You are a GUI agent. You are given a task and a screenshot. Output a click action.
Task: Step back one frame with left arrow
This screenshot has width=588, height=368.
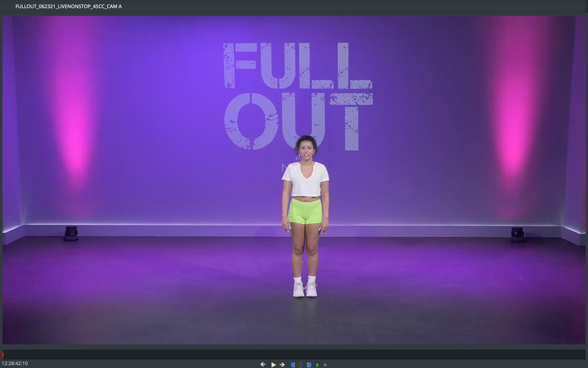point(263,364)
